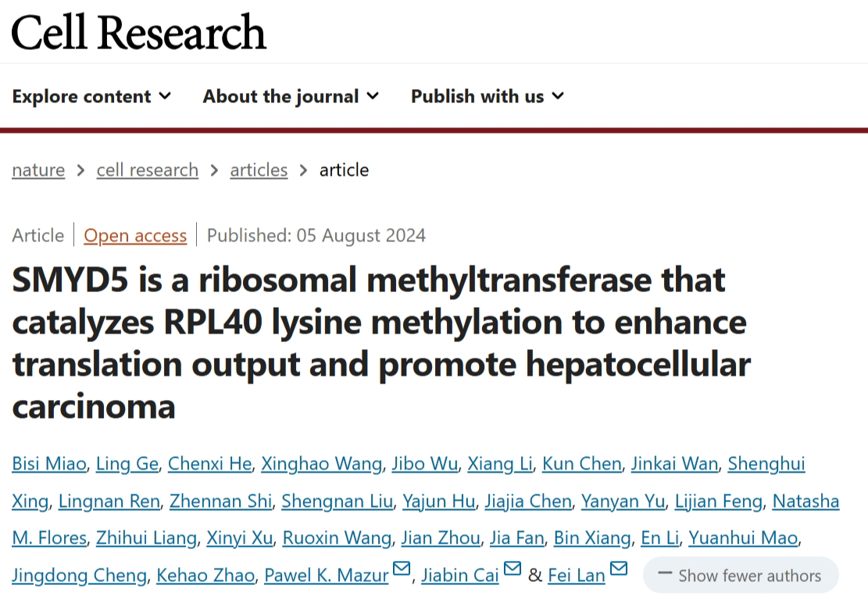Click author Kehao Zhao's name
The image size is (868, 603).
pyautogui.click(x=205, y=576)
